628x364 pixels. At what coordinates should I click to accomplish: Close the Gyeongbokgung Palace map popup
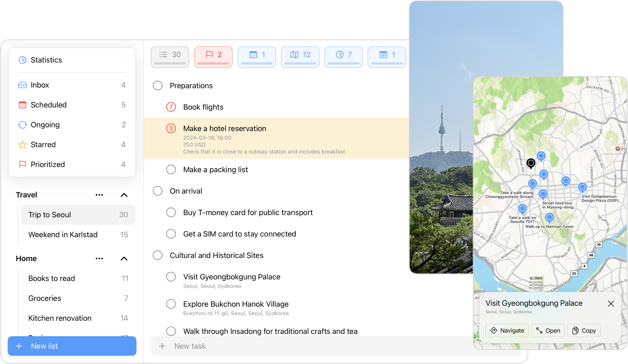click(611, 304)
